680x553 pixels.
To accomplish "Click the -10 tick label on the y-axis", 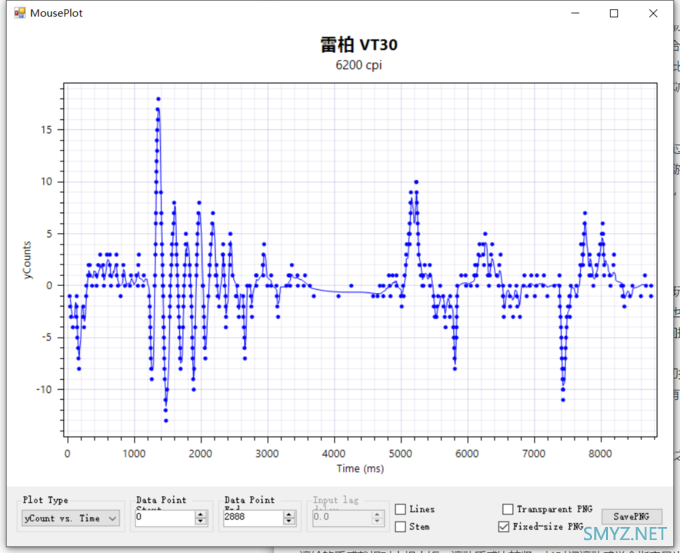I will [44, 389].
